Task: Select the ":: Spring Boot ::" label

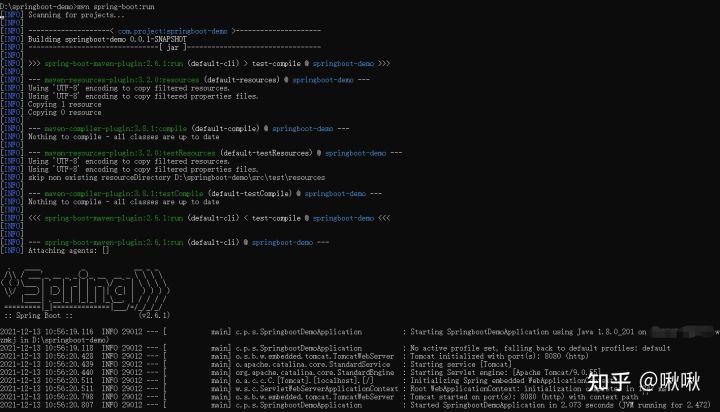Action: pyautogui.click(x=39, y=316)
